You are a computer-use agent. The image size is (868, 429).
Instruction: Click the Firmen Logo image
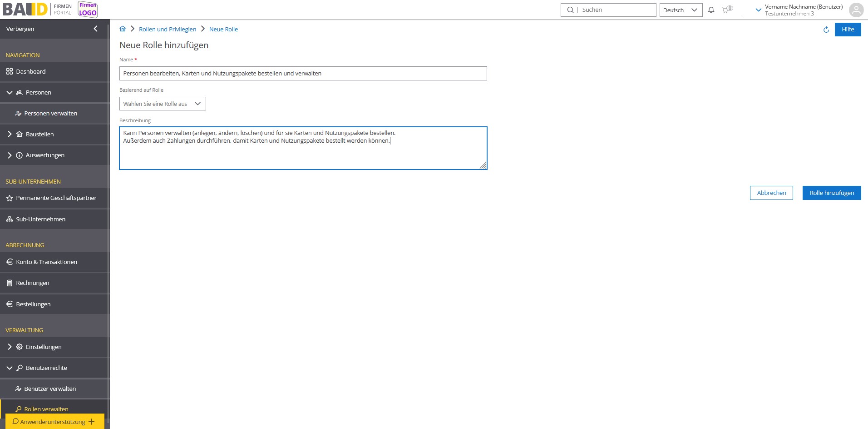point(88,10)
